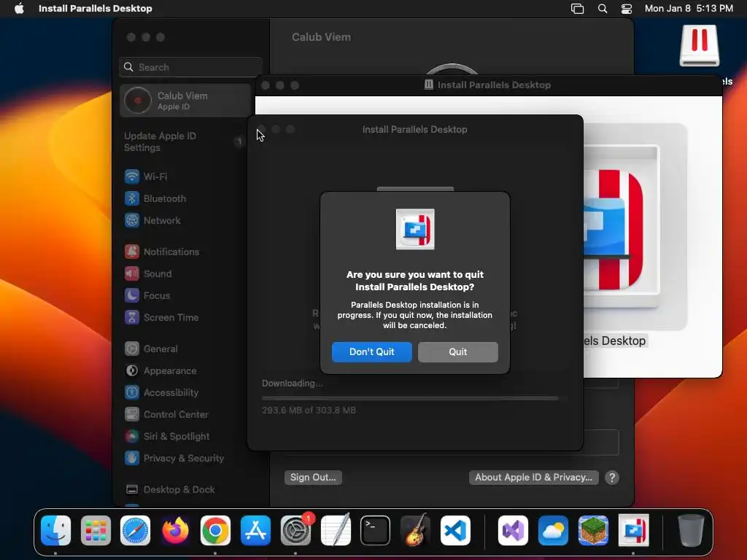The height and width of the screenshot is (560, 747).
Task: Click the download progress bar
Action: [x=414, y=398]
